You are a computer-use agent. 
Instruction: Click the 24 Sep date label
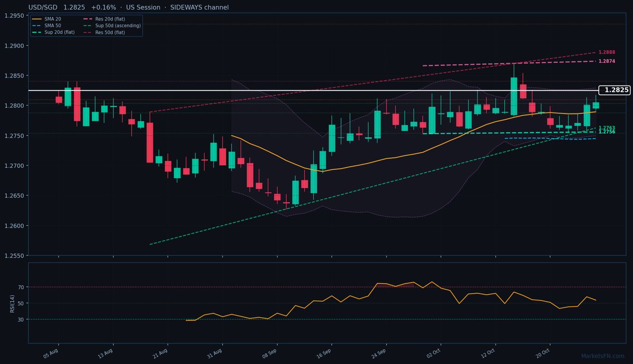coord(378,352)
